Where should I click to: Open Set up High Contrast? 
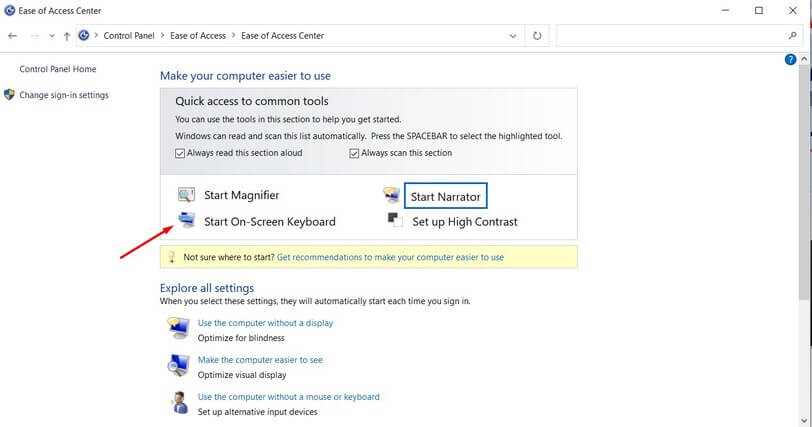465,222
